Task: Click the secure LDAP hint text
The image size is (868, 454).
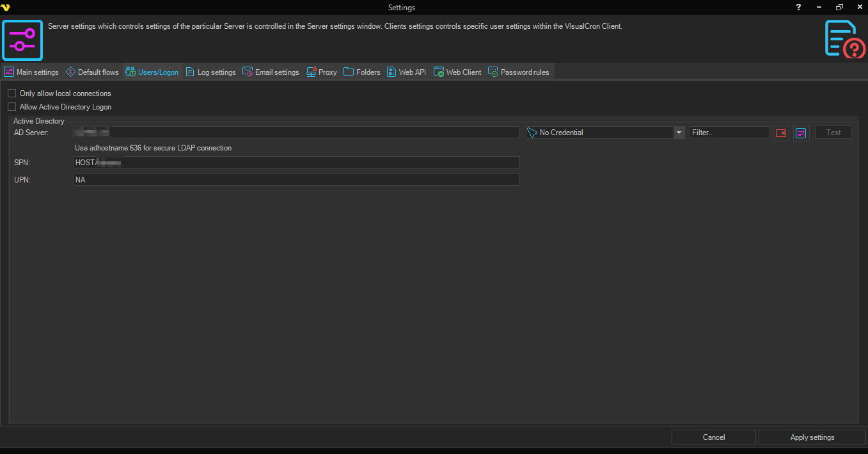Action: 154,148
